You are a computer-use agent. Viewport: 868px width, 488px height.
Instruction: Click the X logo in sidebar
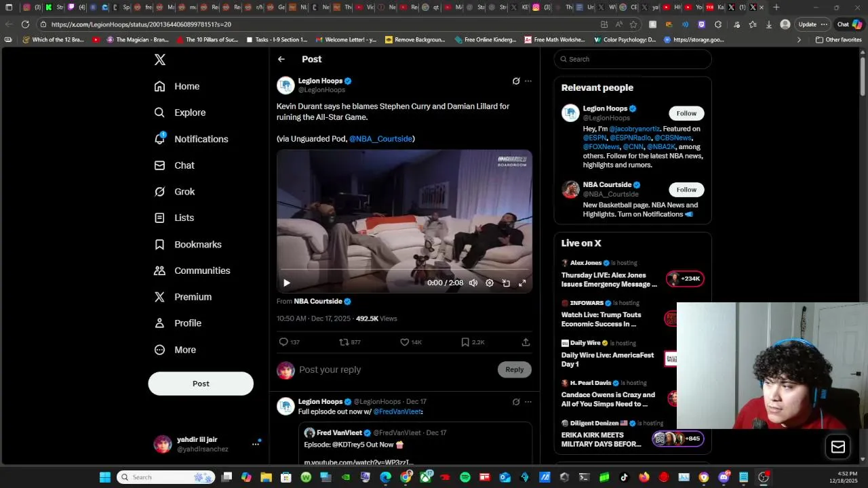click(160, 60)
